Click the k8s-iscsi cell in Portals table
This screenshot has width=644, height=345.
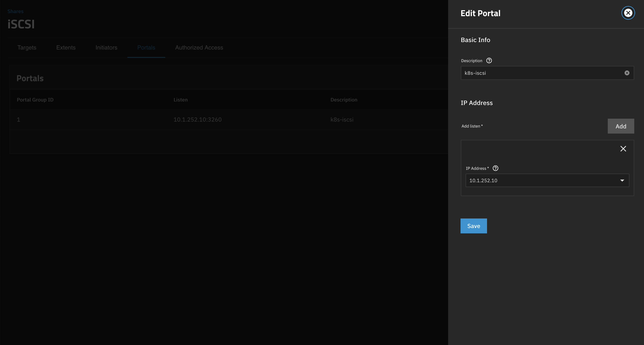342,119
